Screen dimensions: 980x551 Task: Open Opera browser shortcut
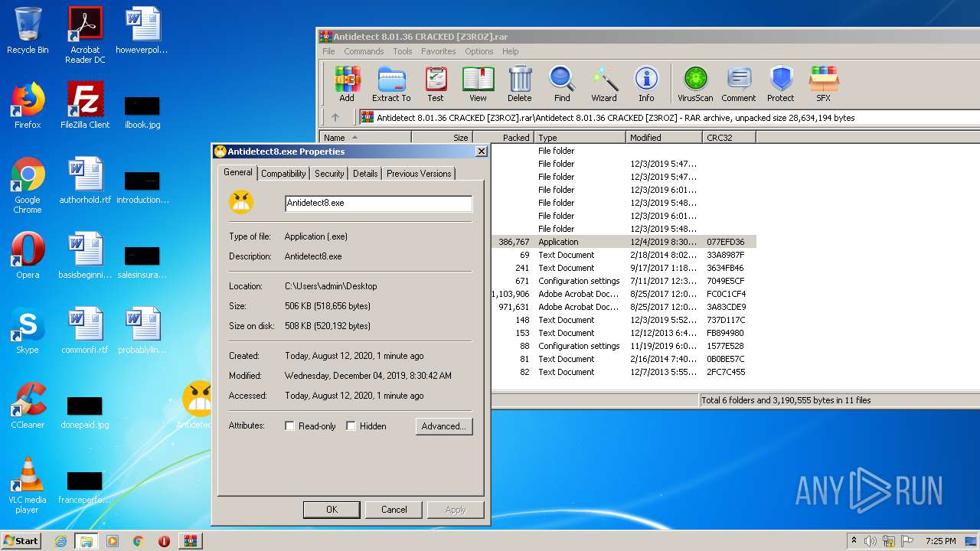[x=28, y=256]
